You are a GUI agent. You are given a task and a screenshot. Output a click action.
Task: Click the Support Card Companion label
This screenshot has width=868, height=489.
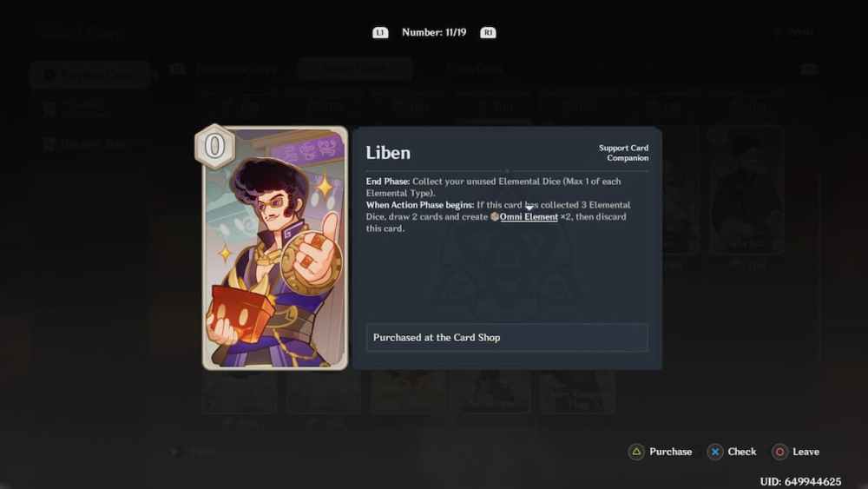623,153
